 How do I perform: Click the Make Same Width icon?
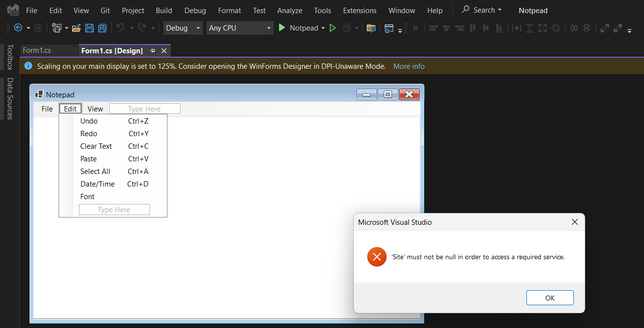(517, 28)
